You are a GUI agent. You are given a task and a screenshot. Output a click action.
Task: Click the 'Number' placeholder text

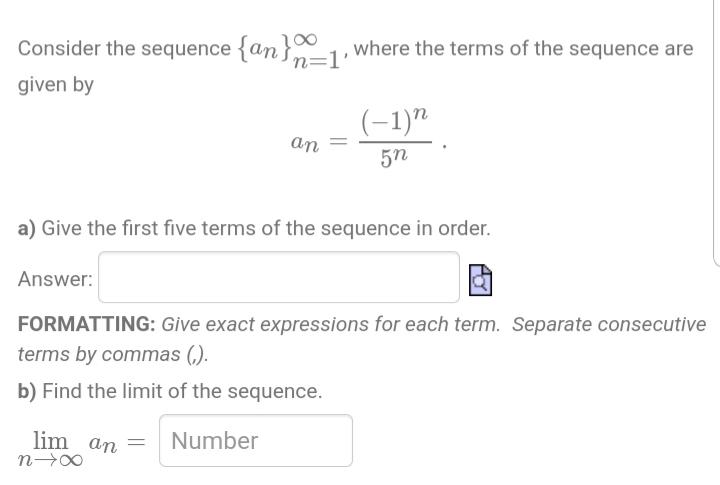pyautogui.click(x=214, y=441)
